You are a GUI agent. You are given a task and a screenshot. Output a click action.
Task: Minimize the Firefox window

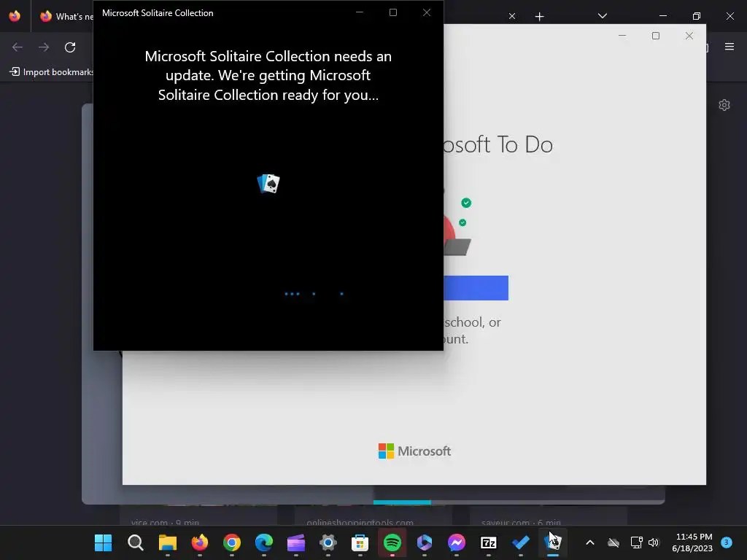tap(663, 16)
